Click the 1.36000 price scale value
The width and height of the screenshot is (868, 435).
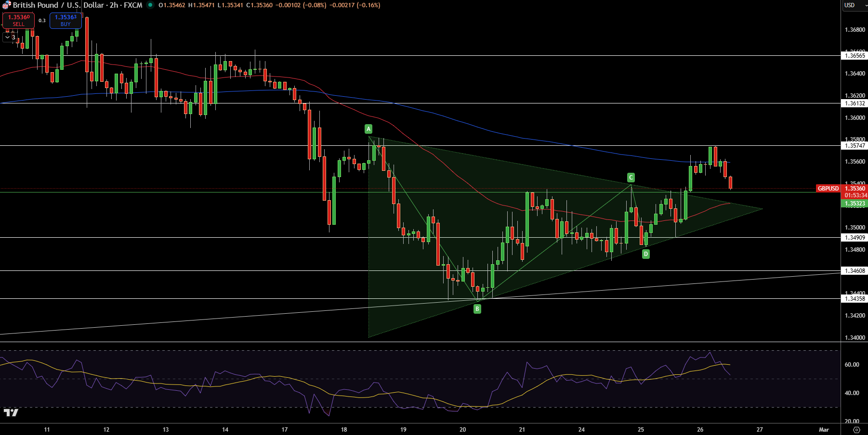point(855,118)
